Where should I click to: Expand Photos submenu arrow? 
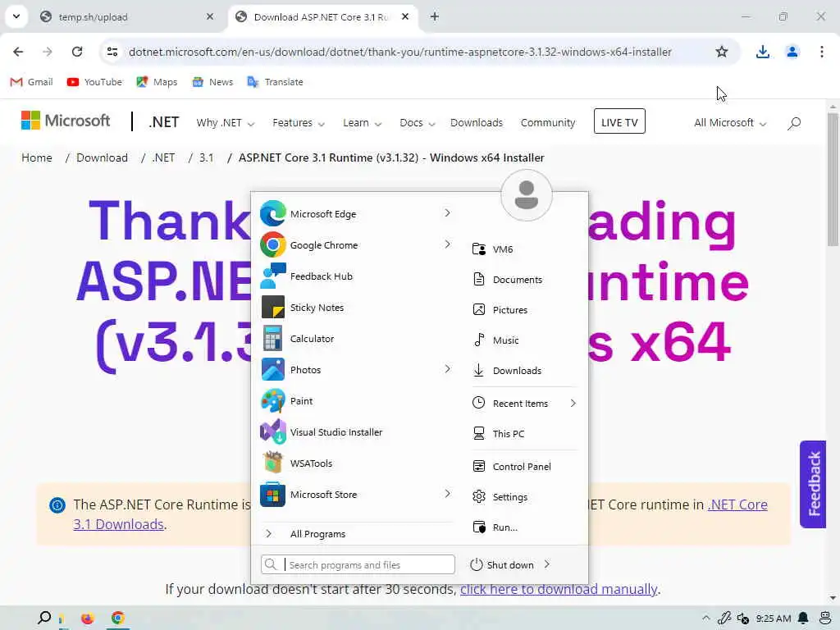point(447,369)
